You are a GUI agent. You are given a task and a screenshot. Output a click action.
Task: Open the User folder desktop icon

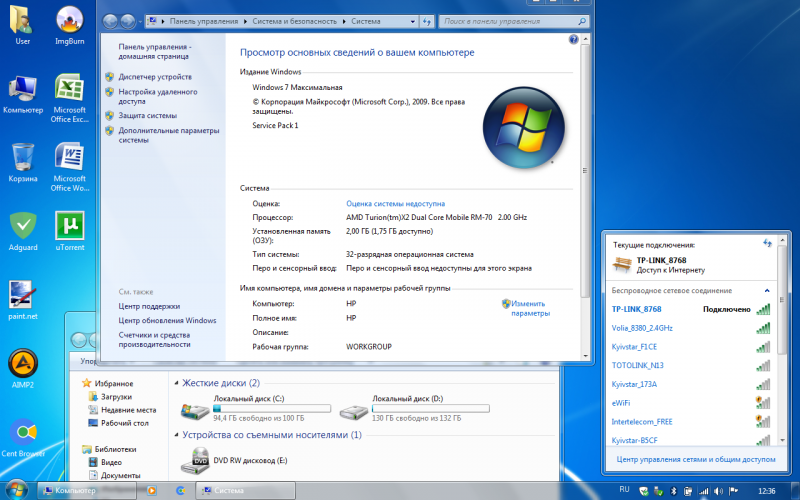point(22,24)
